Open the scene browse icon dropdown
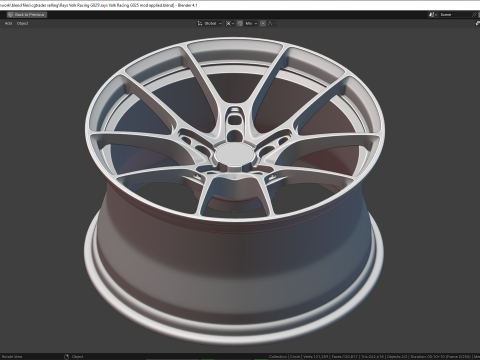 coord(433,15)
